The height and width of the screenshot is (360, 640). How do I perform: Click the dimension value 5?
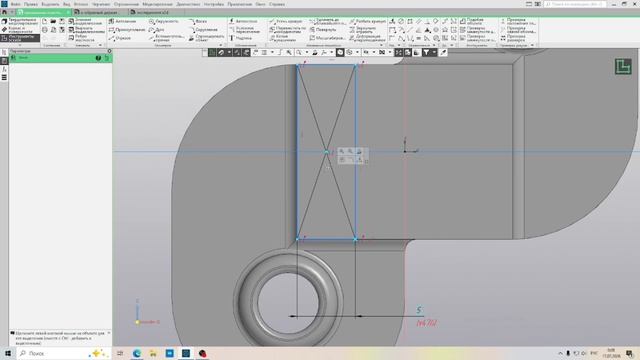(419, 310)
